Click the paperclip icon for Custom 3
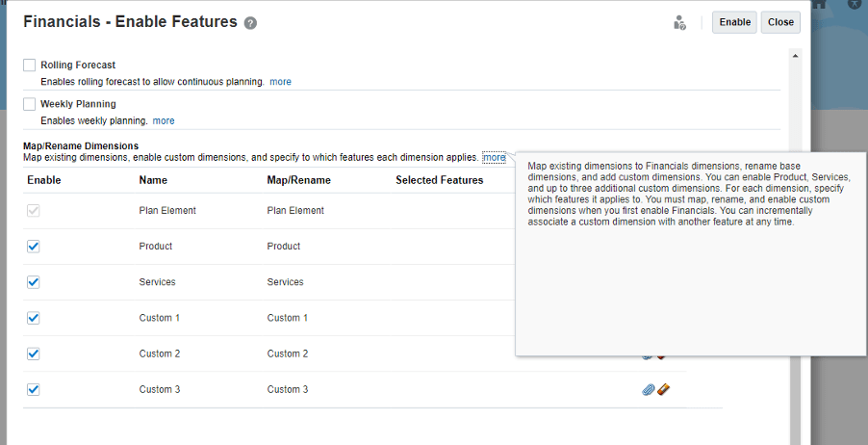This screenshot has width=868, height=445. pyautogui.click(x=648, y=389)
